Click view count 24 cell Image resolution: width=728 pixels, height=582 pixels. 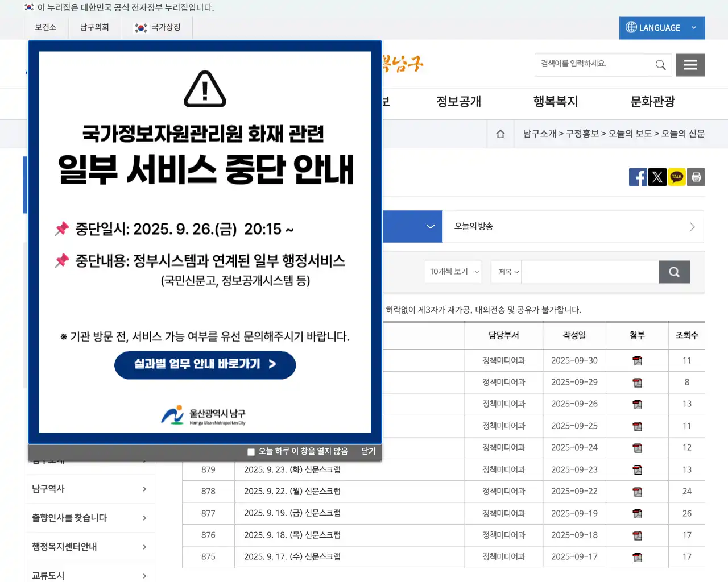[x=687, y=491]
